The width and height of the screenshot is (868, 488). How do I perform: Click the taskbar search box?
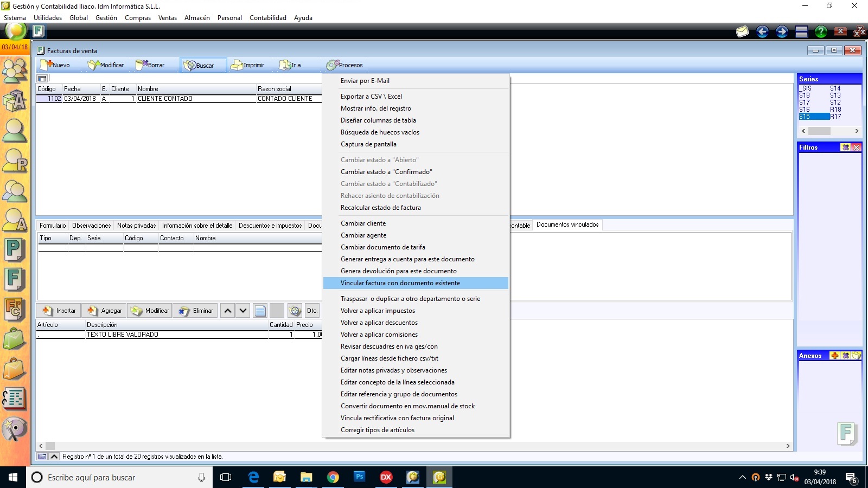pos(119,477)
